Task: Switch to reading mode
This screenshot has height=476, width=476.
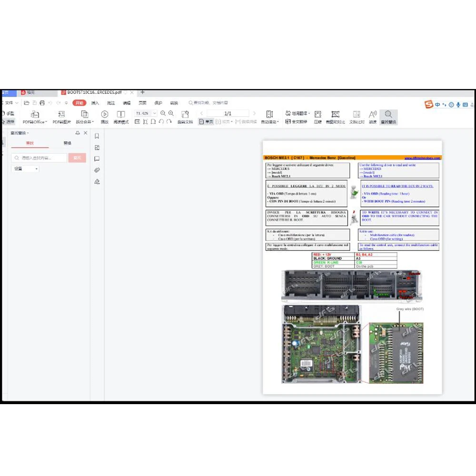Action: tap(121, 117)
